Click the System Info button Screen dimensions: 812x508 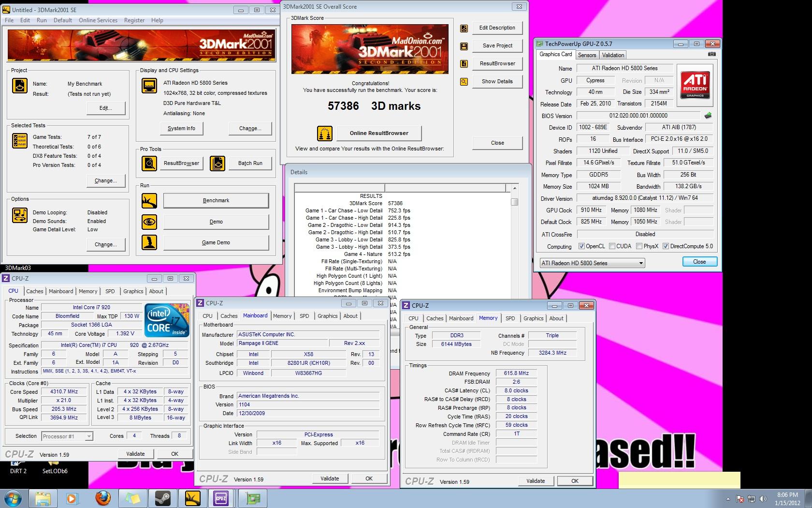tap(181, 129)
